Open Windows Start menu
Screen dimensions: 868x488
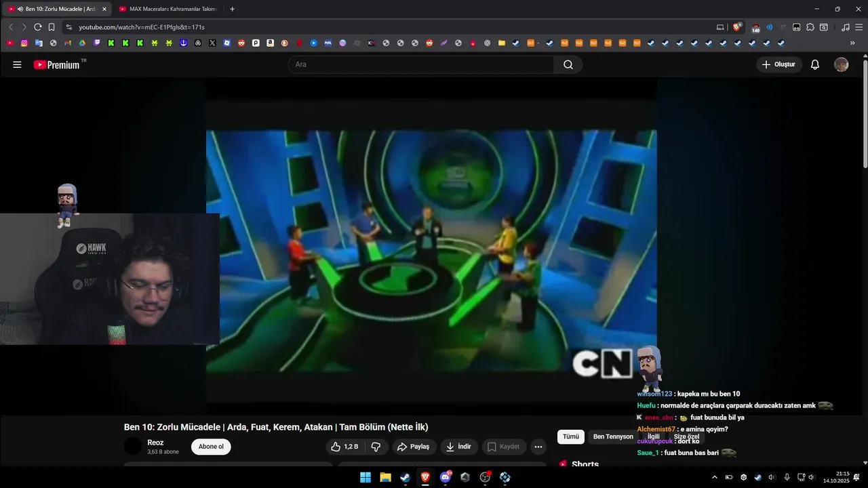tap(365, 477)
